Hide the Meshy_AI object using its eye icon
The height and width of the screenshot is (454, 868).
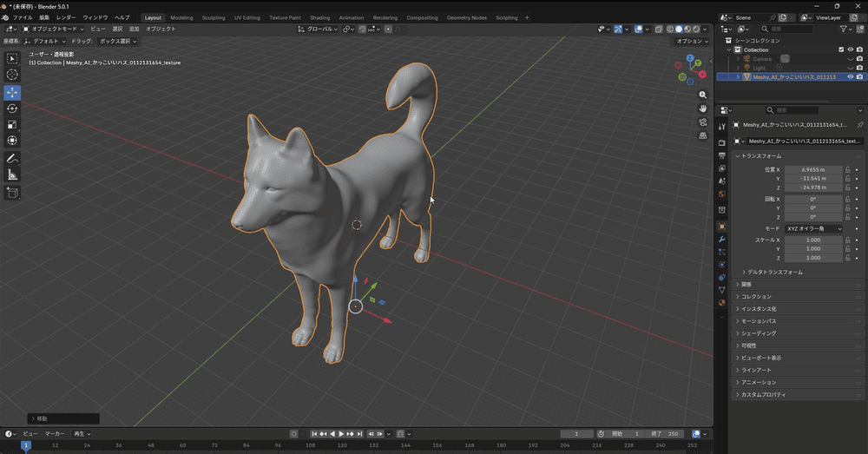coord(850,76)
